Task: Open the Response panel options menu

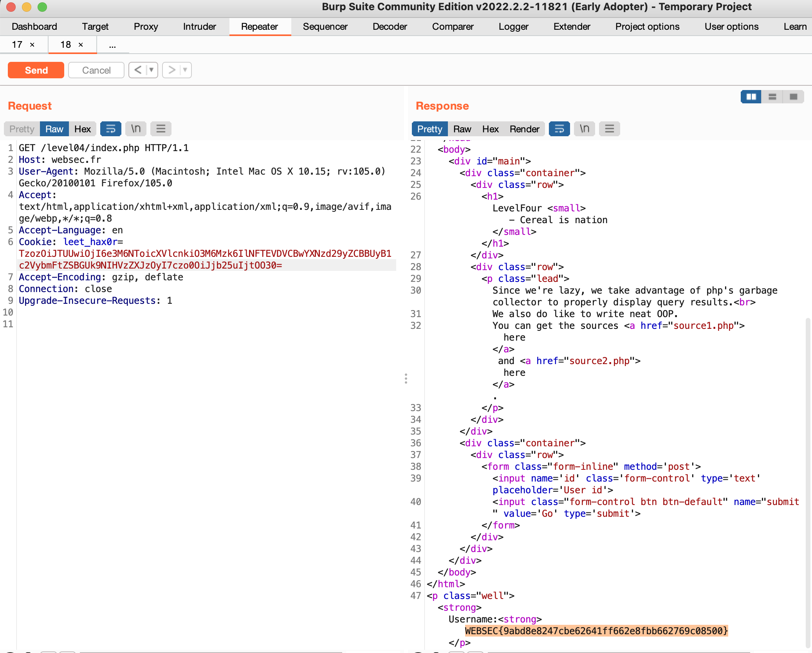Action: 609,128
